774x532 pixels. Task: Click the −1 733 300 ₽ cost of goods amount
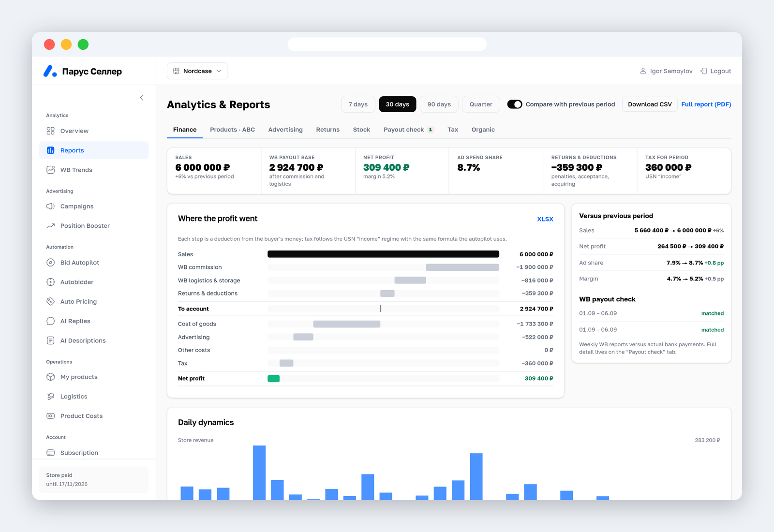[x=535, y=324]
